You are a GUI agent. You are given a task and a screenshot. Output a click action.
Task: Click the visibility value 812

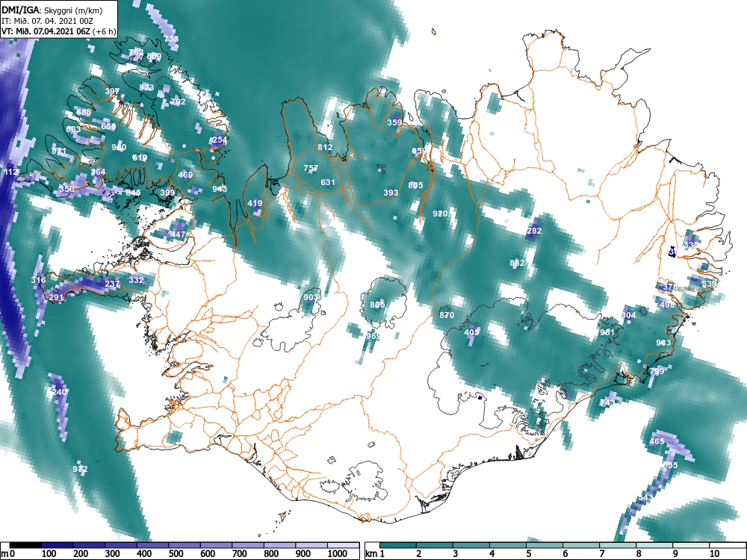(x=325, y=147)
